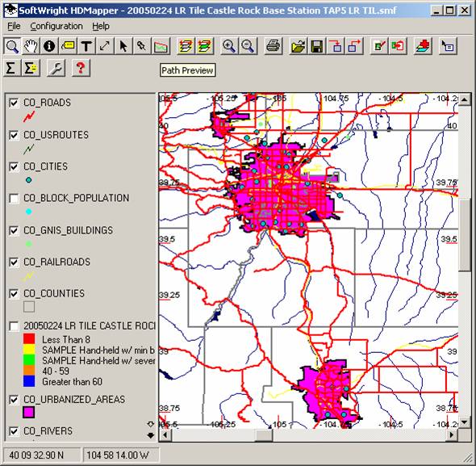Click the layer list black down arrow
This screenshot has width=476, height=466.
coord(151,435)
